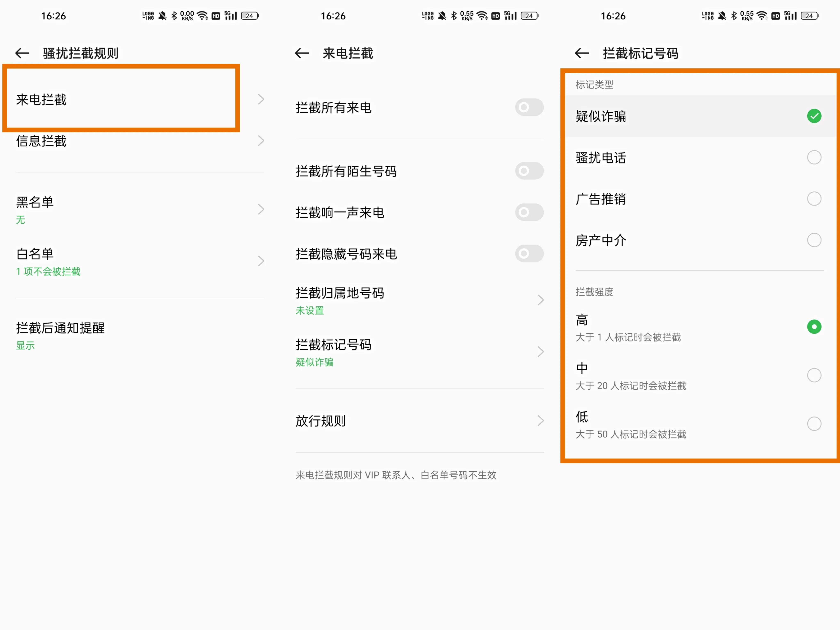Image resolution: width=840 pixels, height=630 pixels.
Task: Select 广告推销 mark type
Action: 814,199
